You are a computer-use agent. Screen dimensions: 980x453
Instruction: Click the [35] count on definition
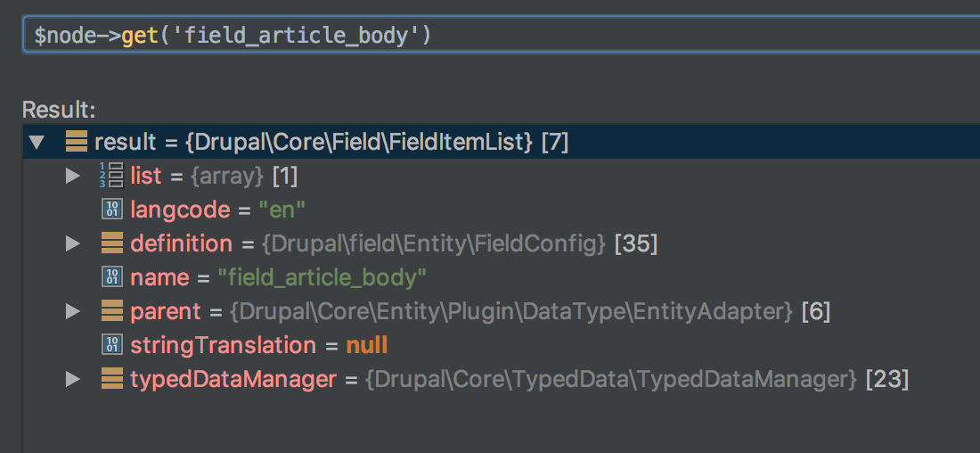(635, 244)
